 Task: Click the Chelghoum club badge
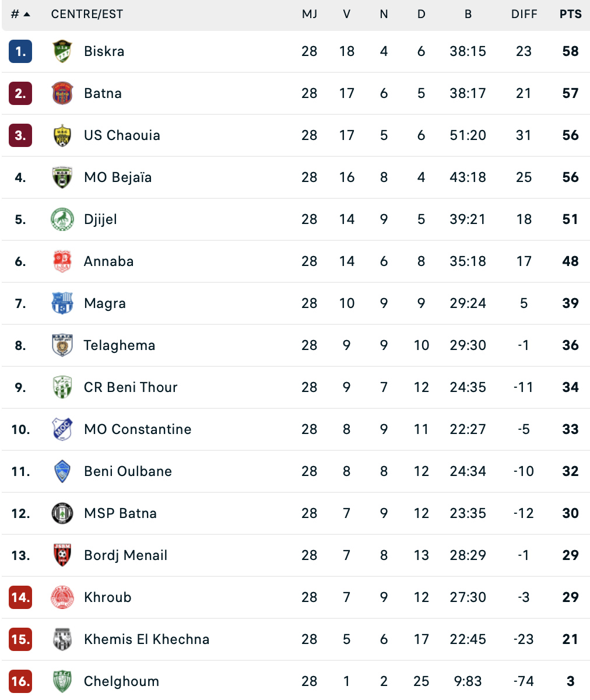point(62,681)
